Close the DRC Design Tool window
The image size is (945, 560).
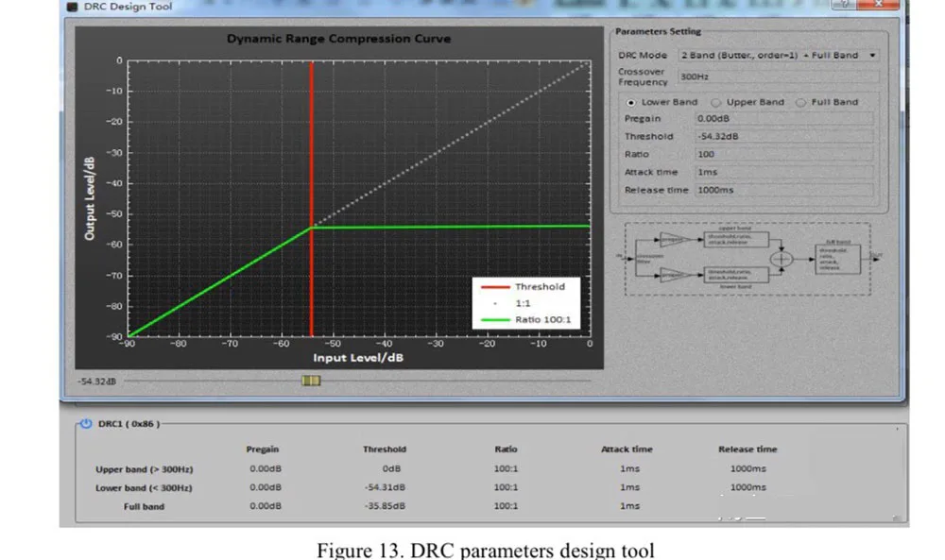pos(879,4)
